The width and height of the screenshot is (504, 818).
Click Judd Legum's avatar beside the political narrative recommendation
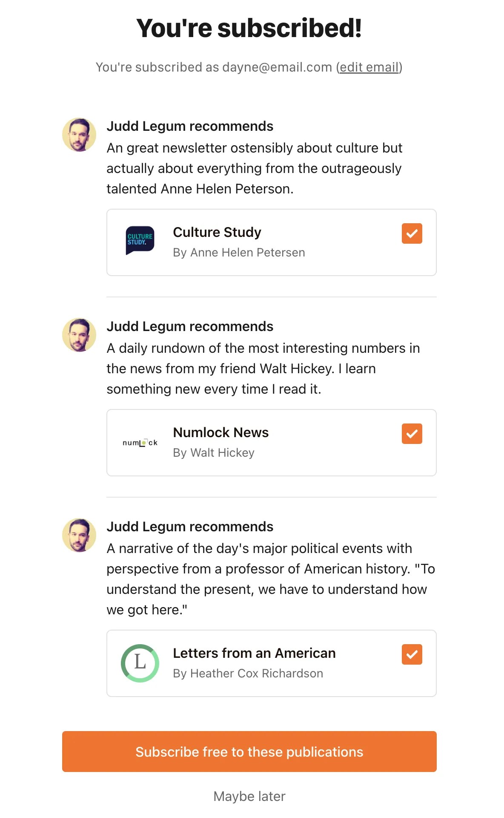point(79,535)
